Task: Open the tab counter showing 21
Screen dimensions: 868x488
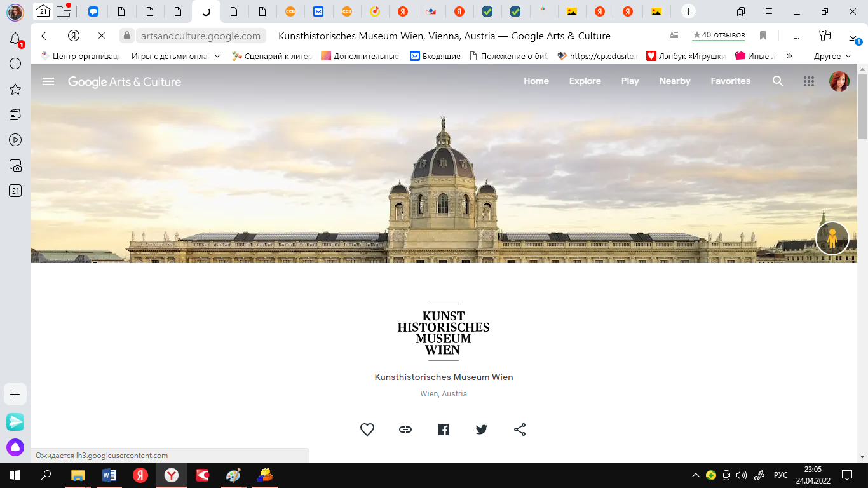Action: (43, 11)
